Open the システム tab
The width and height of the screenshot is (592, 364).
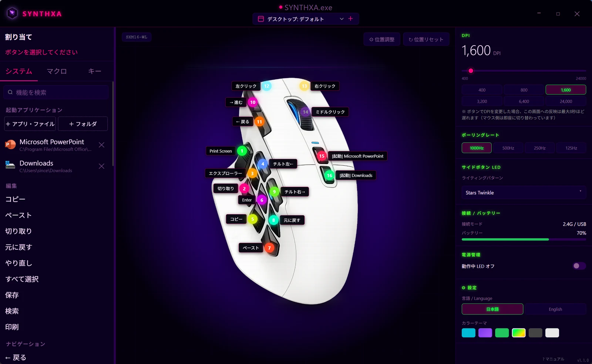[x=19, y=71]
